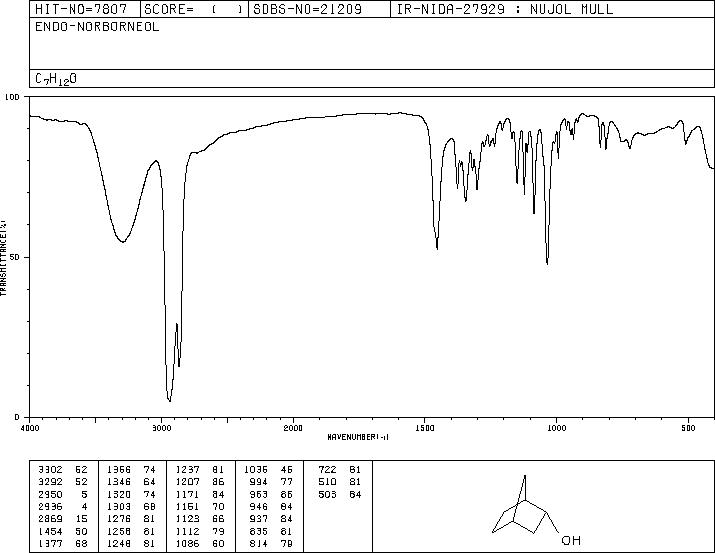The width and height of the screenshot is (715, 553).
Task: Click the 1303 peak table entry
Action: 131,507
